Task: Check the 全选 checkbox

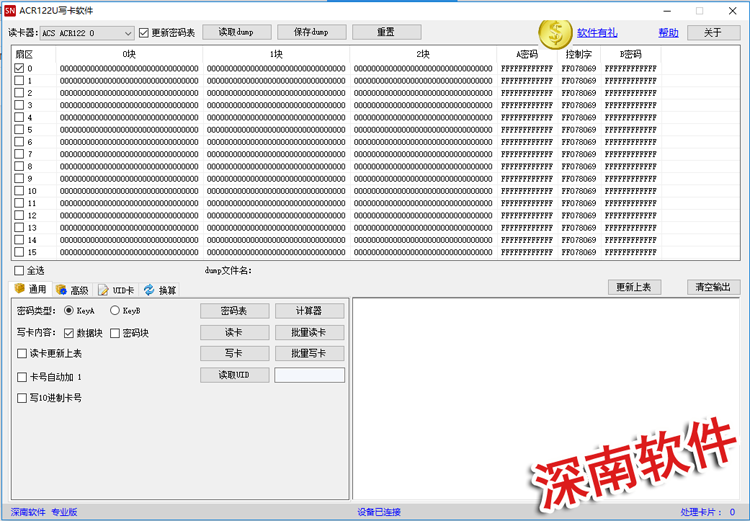Action: coord(19,270)
